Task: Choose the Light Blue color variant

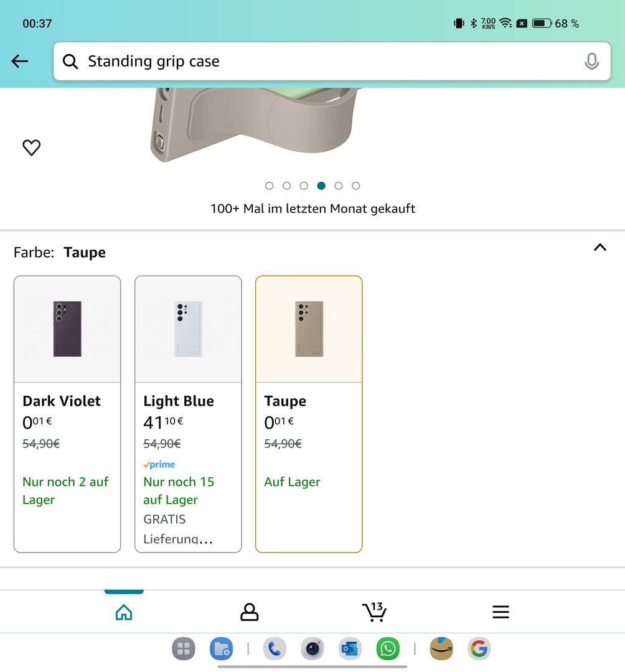Action: pyautogui.click(x=188, y=414)
